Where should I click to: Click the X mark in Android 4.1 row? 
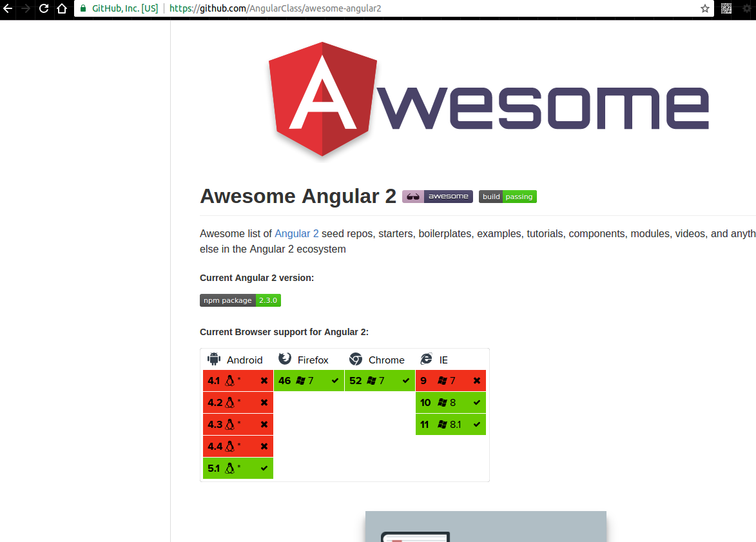(264, 380)
